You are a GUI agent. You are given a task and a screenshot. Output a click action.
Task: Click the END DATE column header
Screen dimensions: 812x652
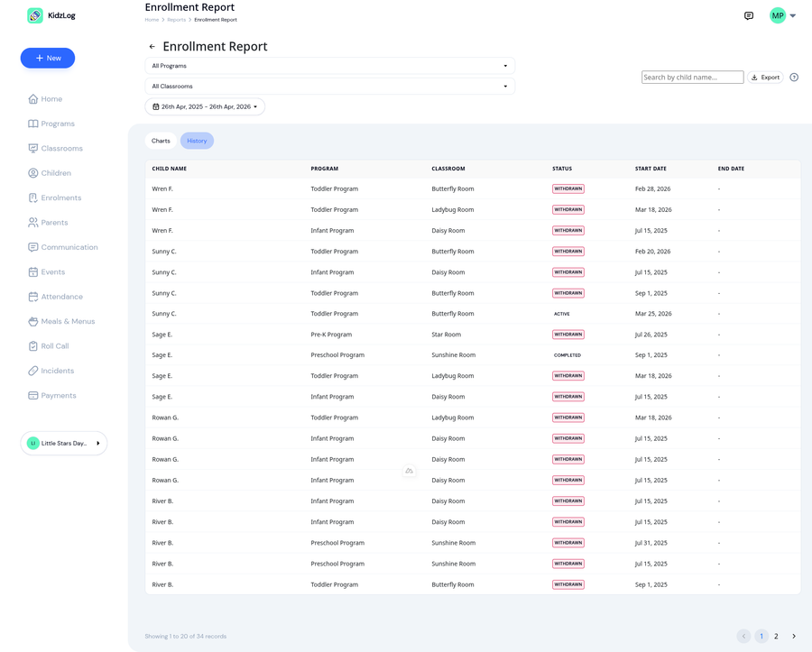pos(731,169)
